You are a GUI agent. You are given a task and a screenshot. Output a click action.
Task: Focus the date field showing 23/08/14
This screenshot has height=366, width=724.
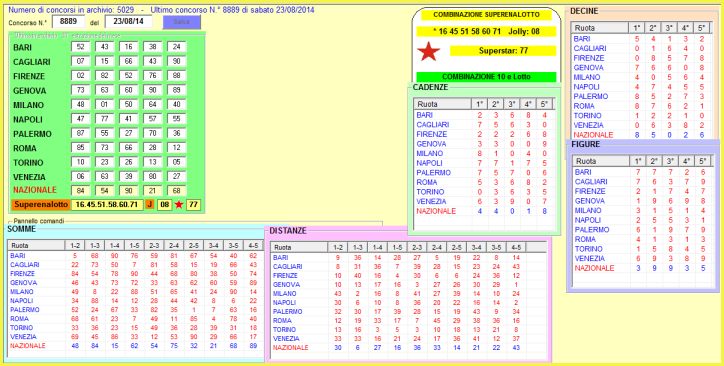pos(128,22)
